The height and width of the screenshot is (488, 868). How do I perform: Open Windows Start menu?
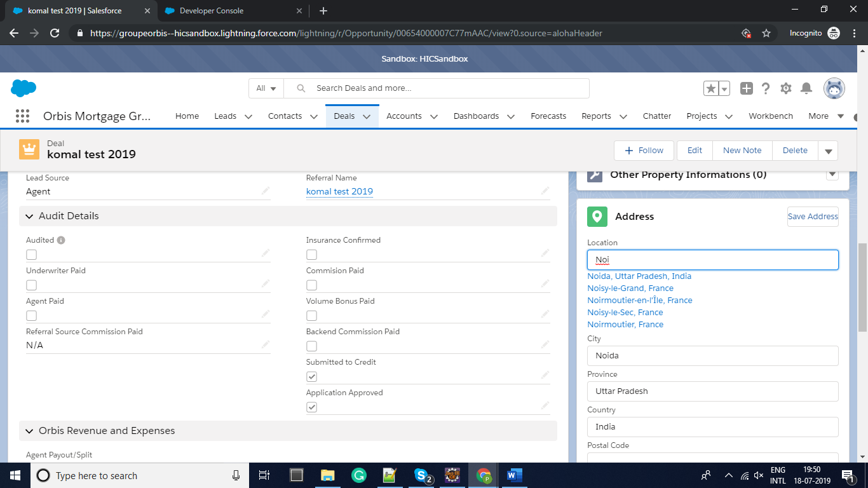pos(15,475)
